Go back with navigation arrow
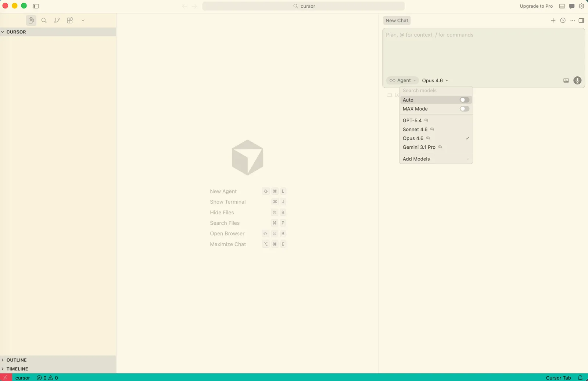Screen dimensions: 588x381 pyautogui.click(x=184, y=6)
